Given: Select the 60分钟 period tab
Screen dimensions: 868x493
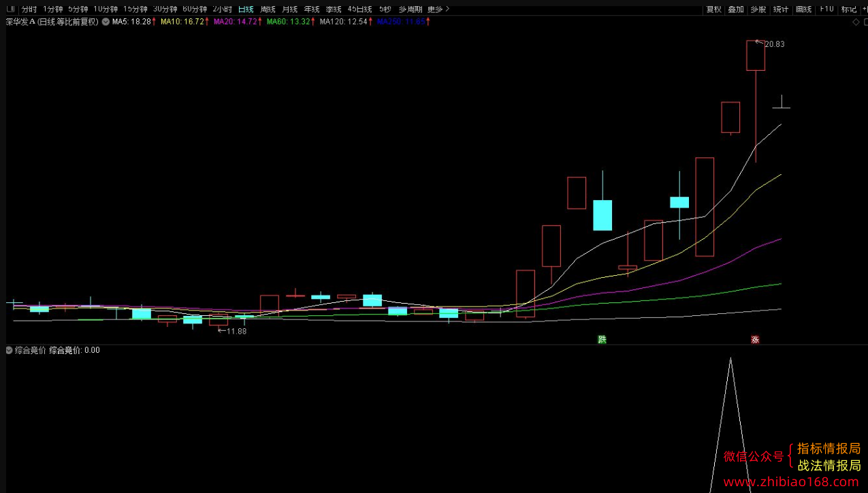Looking at the screenshot, I should [x=195, y=9].
